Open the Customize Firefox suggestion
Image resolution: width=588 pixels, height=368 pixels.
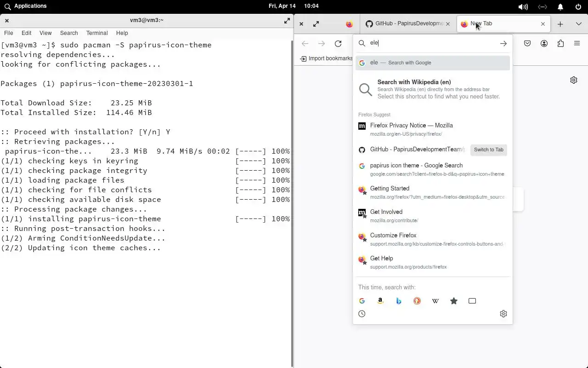[x=432, y=239]
